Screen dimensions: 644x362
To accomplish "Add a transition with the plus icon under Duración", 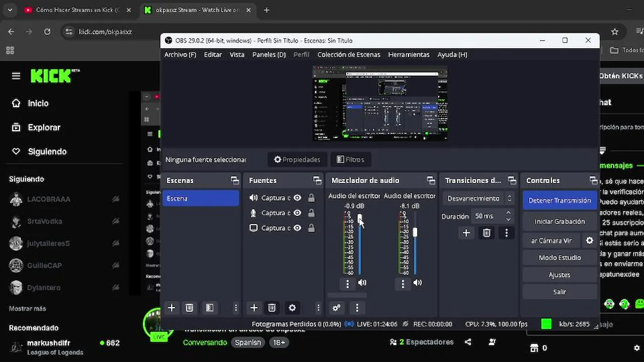I will [x=466, y=233].
